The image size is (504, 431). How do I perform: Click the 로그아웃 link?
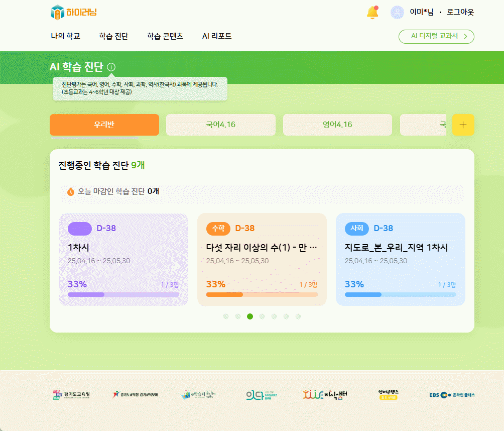(x=460, y=12)
